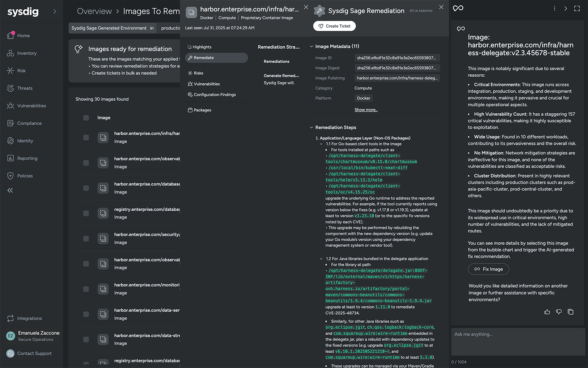Click harbor.enterprise.com/security row image icon
The width and height of the screenshot is (588, 368).
[103, 239]
